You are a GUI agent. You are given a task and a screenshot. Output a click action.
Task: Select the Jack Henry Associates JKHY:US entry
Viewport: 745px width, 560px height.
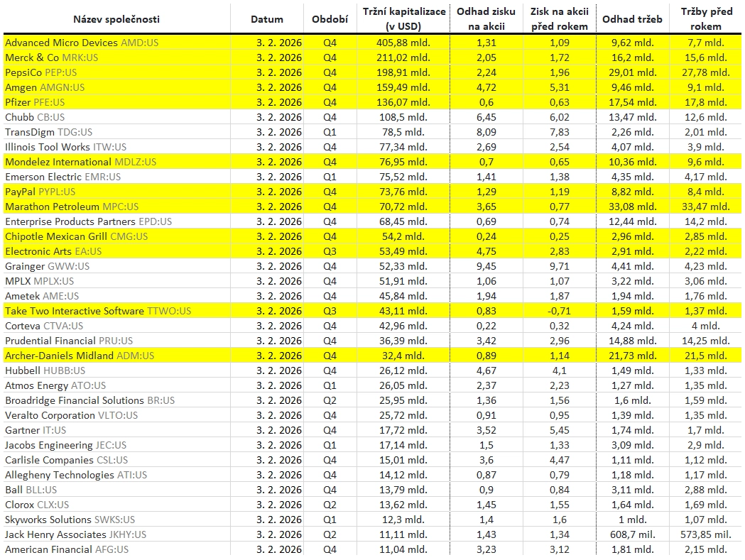click(75, 534)
